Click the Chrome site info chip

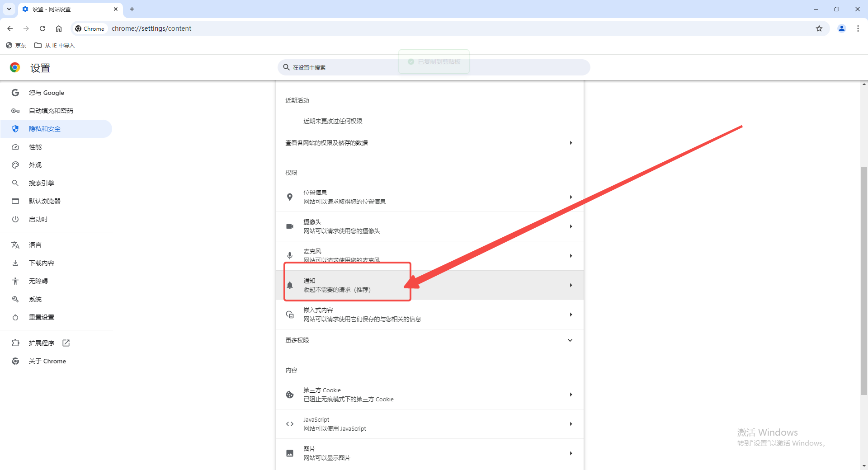click(x=90, y=28)
